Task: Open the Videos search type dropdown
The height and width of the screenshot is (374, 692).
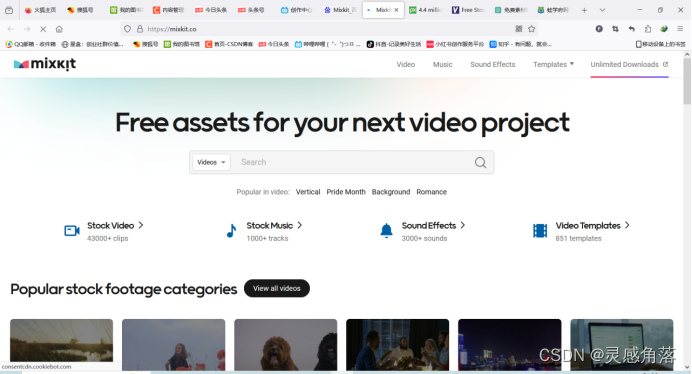Action: pos(211,162)
